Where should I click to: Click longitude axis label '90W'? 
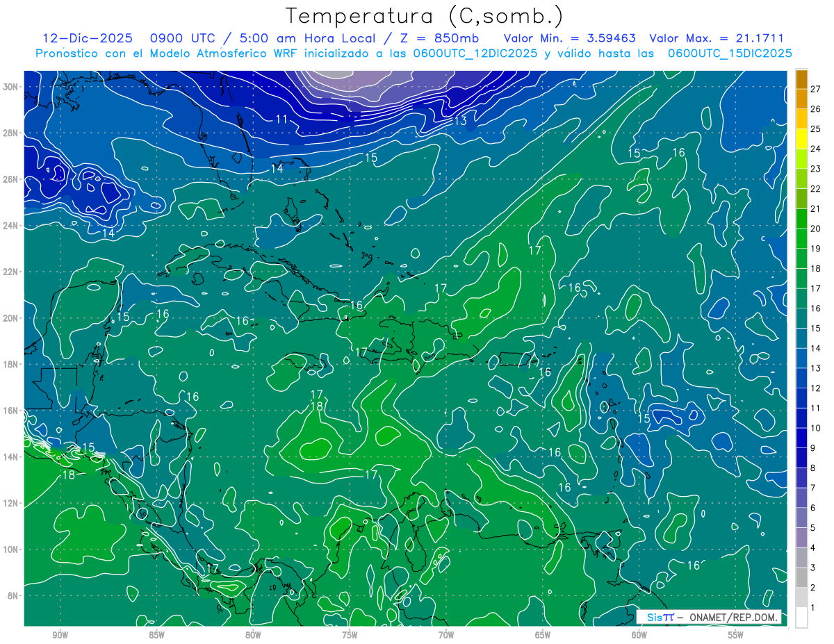coord(60,635)
